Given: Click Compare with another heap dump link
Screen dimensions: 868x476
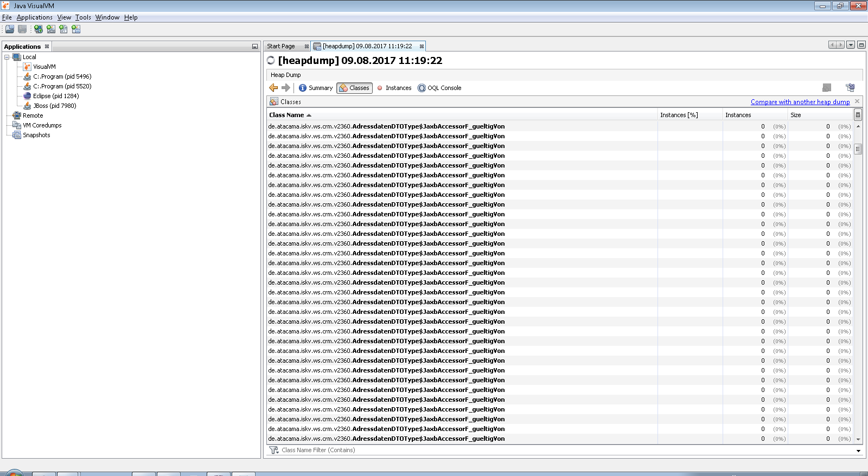Looking at the screenshot, I should [800, 102].
